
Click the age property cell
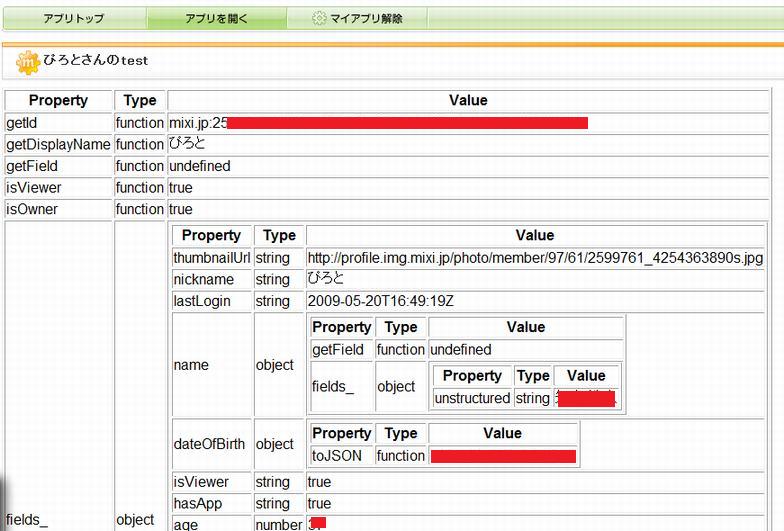pos(212,524)
